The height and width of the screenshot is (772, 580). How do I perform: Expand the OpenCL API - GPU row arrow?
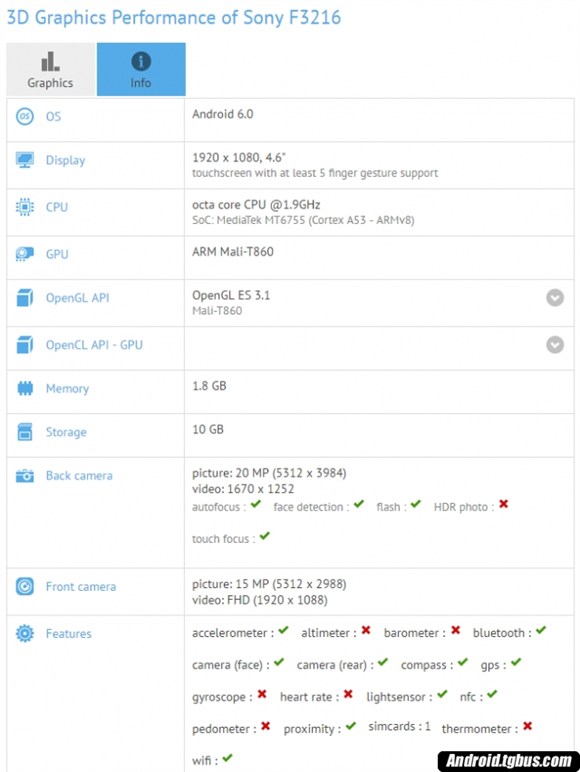pos(555,345)
